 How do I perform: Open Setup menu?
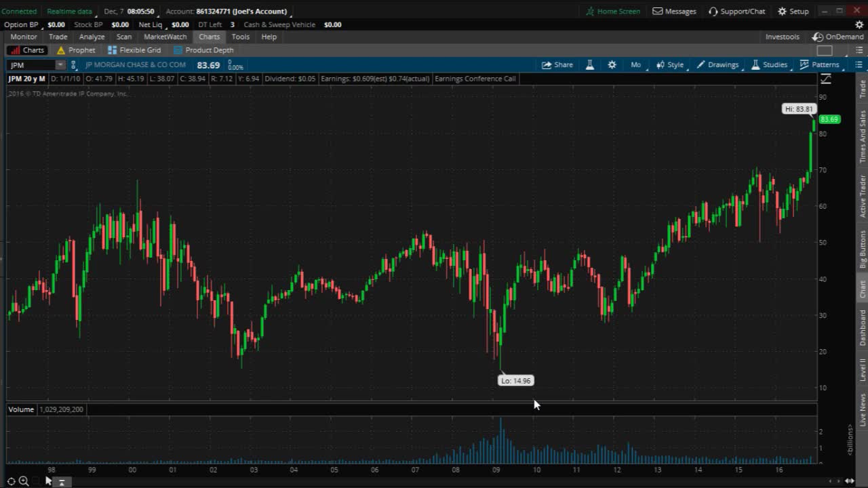pyautogui.click(x=793, y=12)
